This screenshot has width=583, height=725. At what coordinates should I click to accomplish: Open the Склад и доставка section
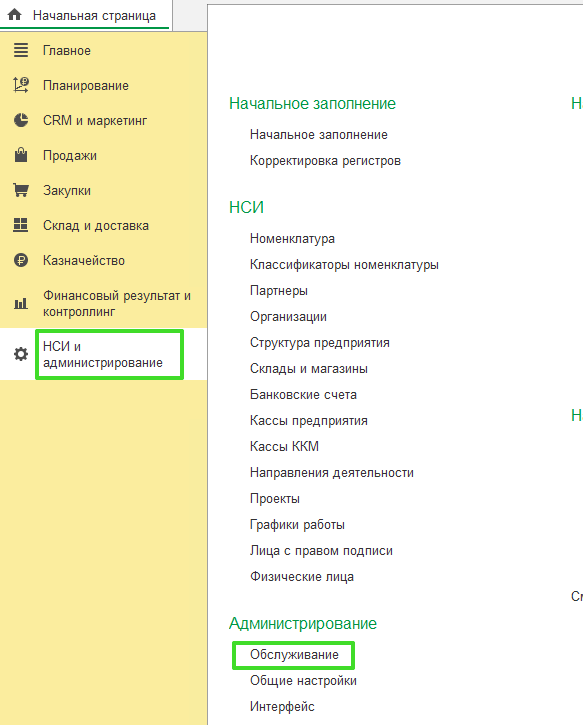96,225
